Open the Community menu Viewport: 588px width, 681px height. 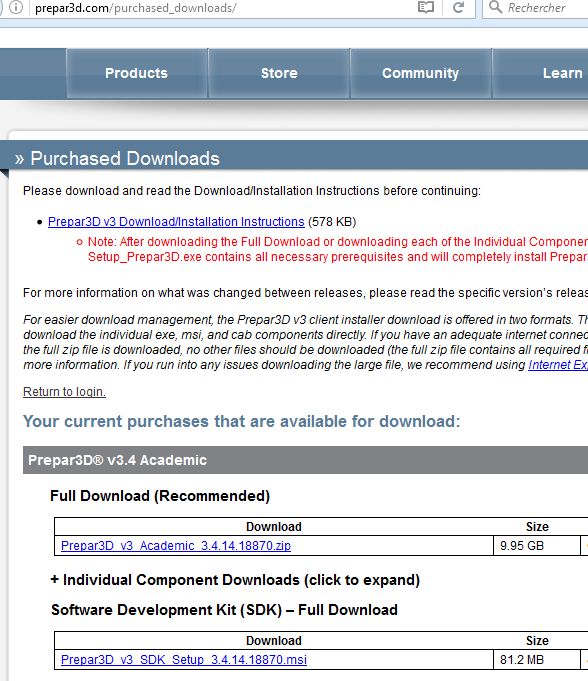(420, 73)
